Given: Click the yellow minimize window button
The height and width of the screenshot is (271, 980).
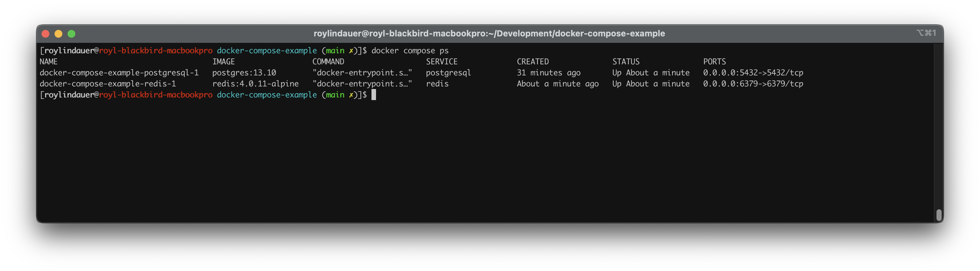Looking at the screenshot, I should (x=58, y=34).
